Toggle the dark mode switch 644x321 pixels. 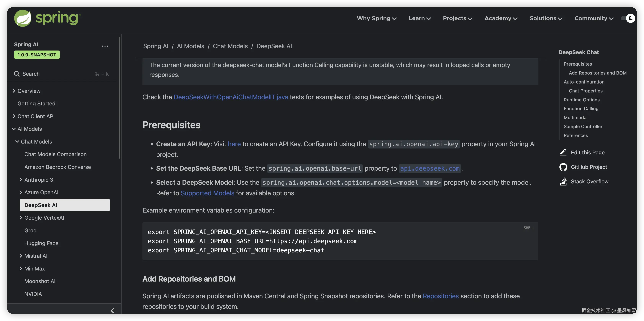coord(628,18)
